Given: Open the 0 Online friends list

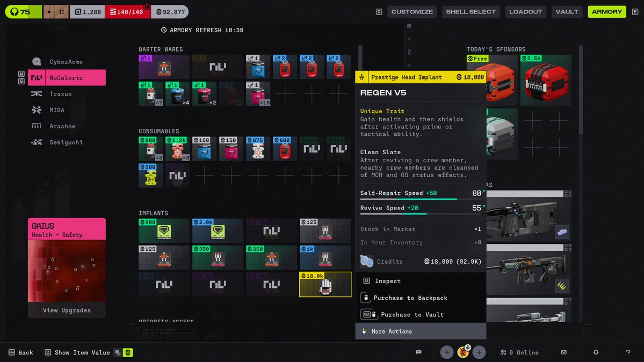Looking at the screenshot, I should [x=519, y=352].
